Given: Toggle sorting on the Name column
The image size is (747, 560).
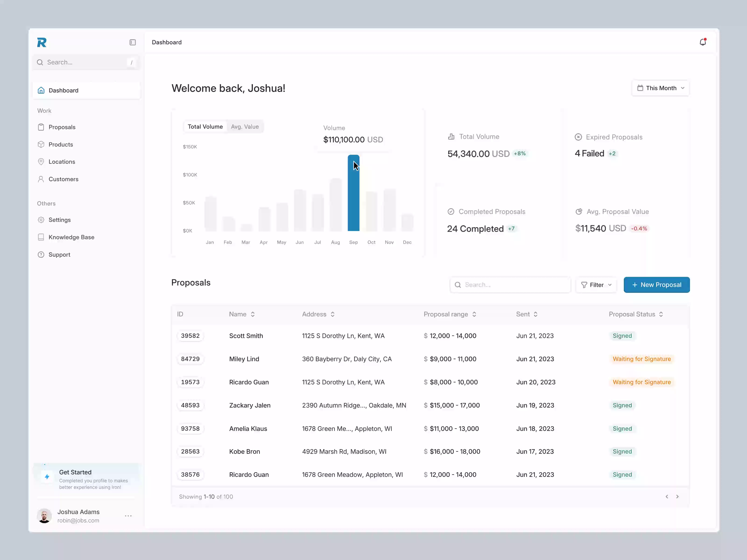Looking at the screenshot, I should (x=253, y=314).
